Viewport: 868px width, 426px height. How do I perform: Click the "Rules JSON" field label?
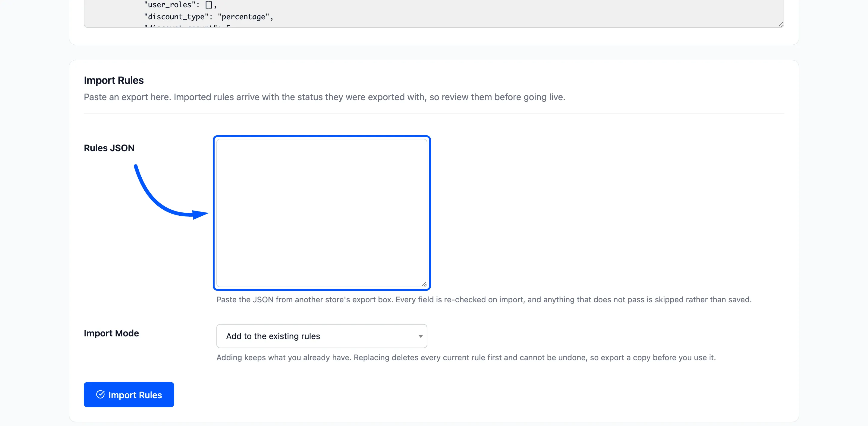[x=109, y=148]
